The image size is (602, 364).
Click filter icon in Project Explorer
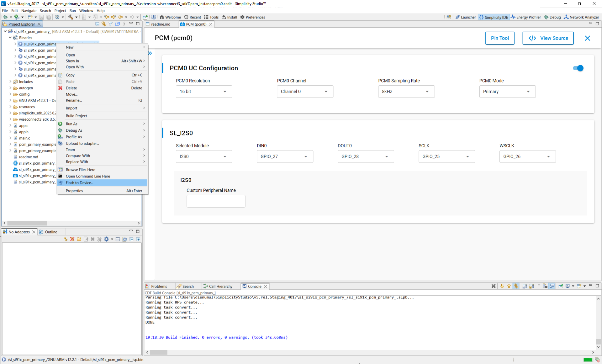pos(110,24)
